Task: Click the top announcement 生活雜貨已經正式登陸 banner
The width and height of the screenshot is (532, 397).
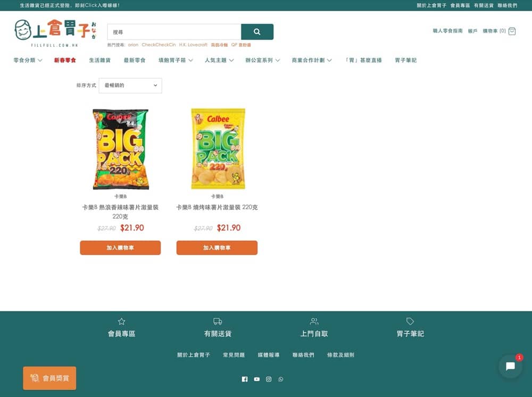Action: pos(70,5)
